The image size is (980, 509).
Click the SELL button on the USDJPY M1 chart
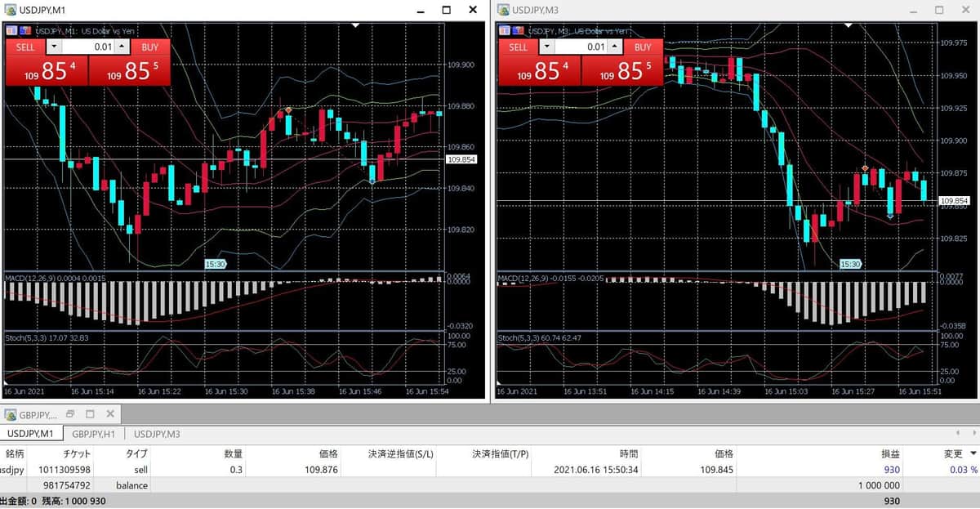[x=25, y=47]
